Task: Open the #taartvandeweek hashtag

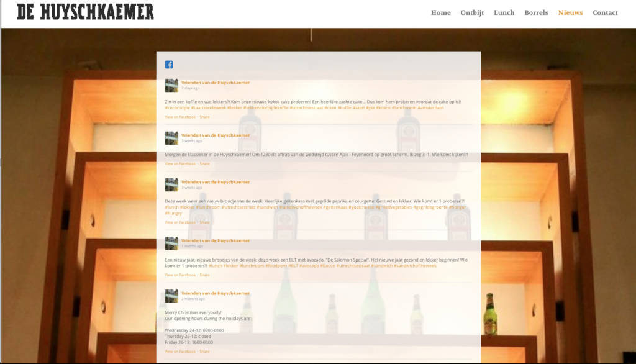Action: [x=209, y=108]
